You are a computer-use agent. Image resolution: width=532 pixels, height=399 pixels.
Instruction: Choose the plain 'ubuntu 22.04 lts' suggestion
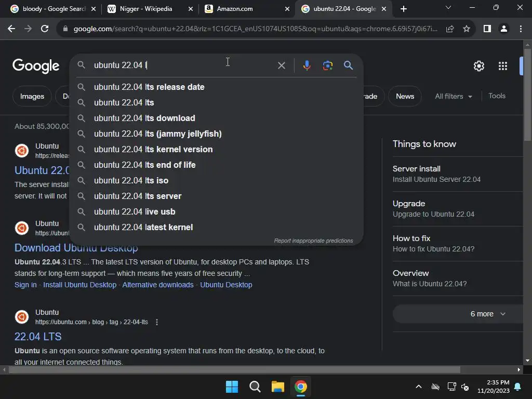pyautogui.click(x=216, y=102)
